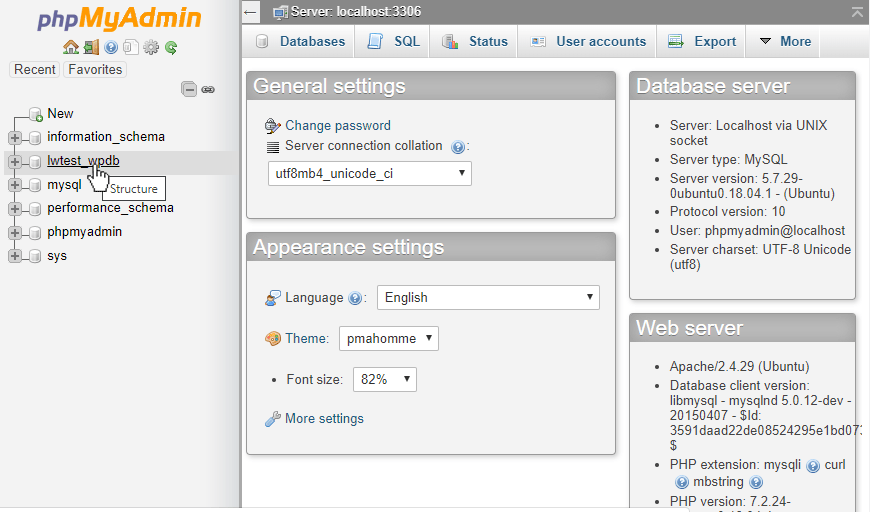Screen dimensions: 870x512
Task: Click the information_schema database icon
Action: tap(35, 138)
